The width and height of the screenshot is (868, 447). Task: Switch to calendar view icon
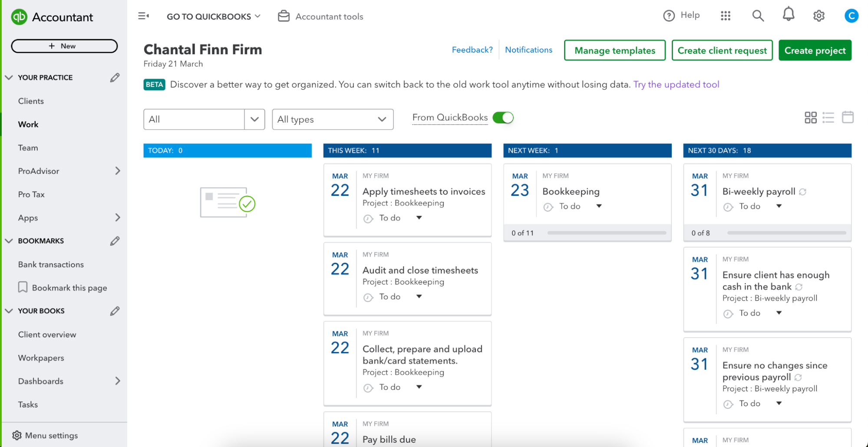point(848,117)
